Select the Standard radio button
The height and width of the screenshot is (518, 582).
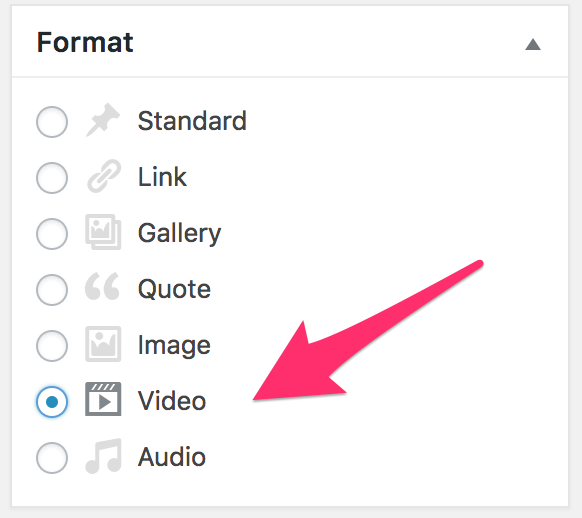52,122
